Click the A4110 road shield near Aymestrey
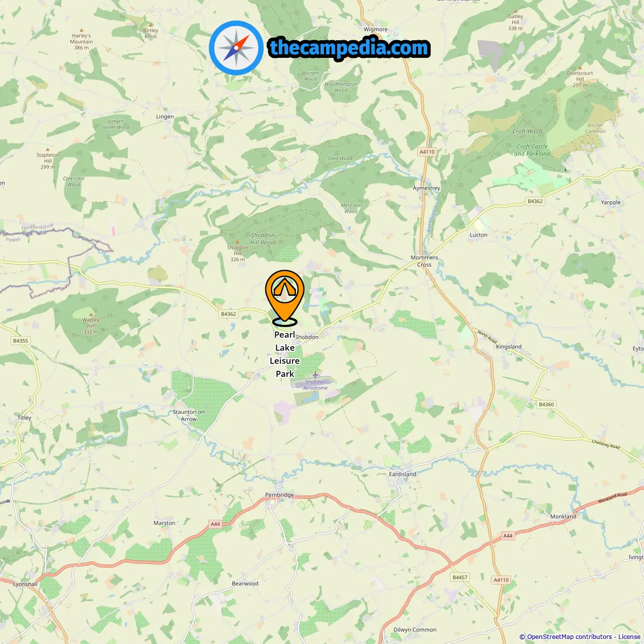Screen dimensions: 644x644 point(427,152)
